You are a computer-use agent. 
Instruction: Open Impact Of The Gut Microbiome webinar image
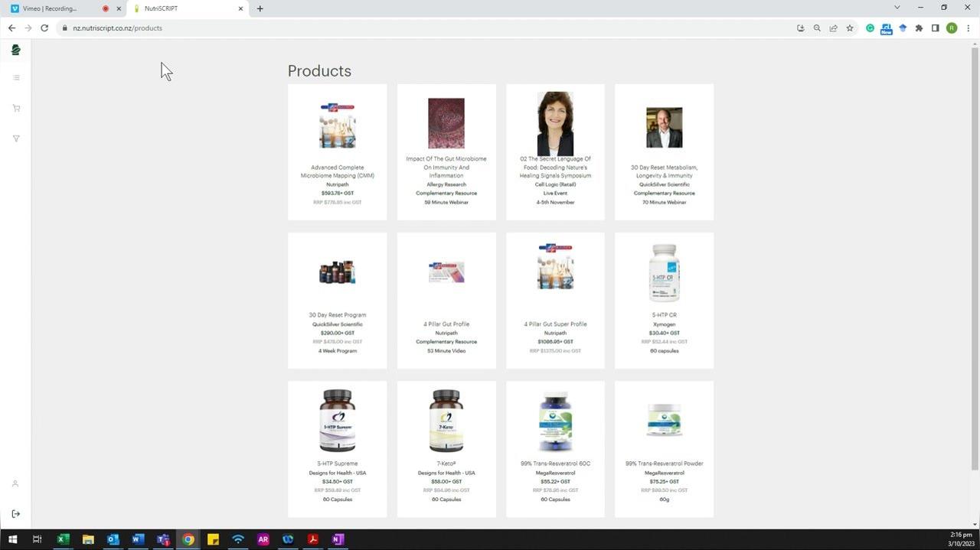446,123
